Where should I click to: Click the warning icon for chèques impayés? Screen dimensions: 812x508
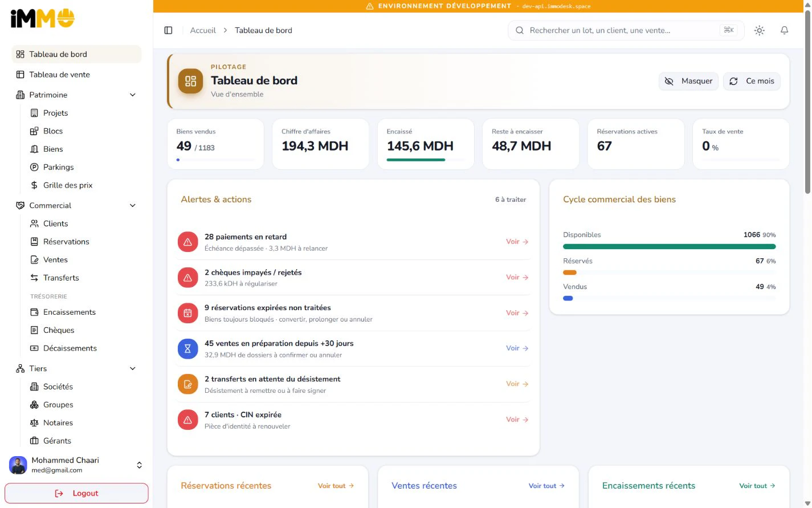(x=187, y=278)
